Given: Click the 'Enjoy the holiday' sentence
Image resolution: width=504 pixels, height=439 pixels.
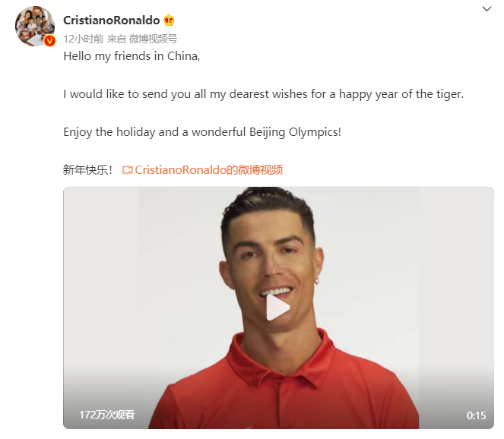Looking at the screenshot, I should (202, 132).
